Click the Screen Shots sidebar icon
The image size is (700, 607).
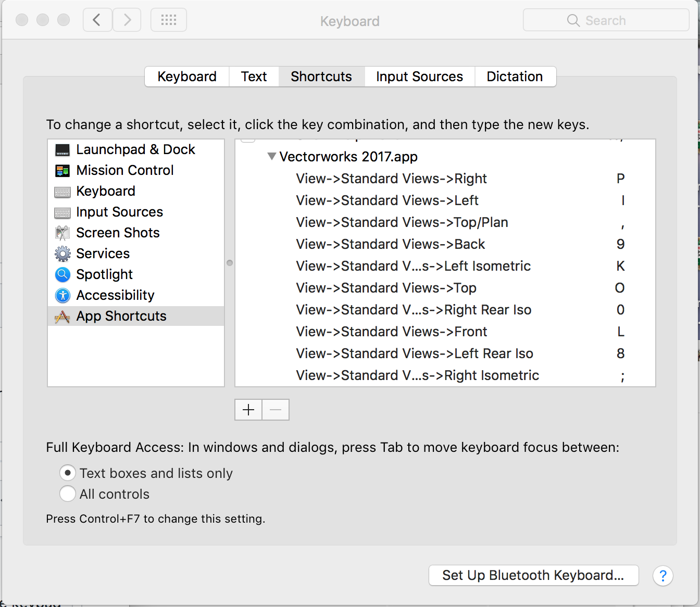point(62,233)
